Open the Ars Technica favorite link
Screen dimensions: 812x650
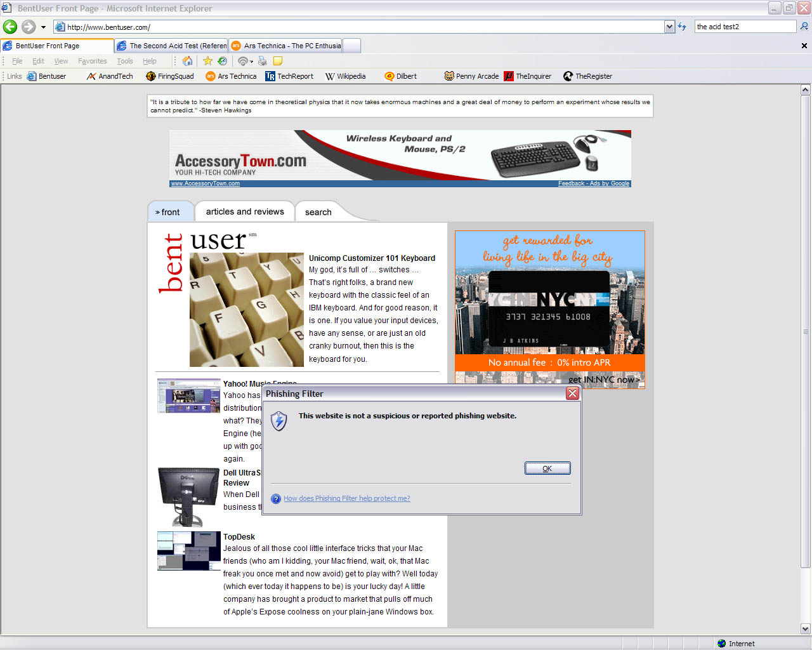(231, 76)
